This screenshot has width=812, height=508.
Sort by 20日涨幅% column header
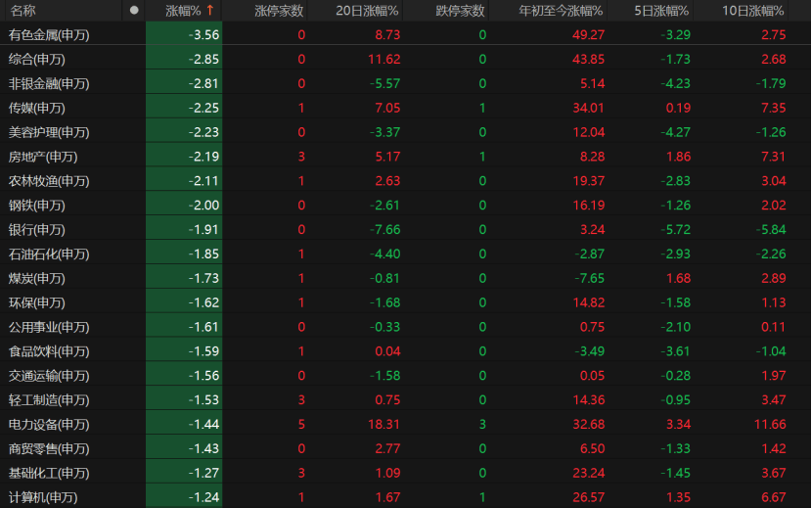click(367, 11)
